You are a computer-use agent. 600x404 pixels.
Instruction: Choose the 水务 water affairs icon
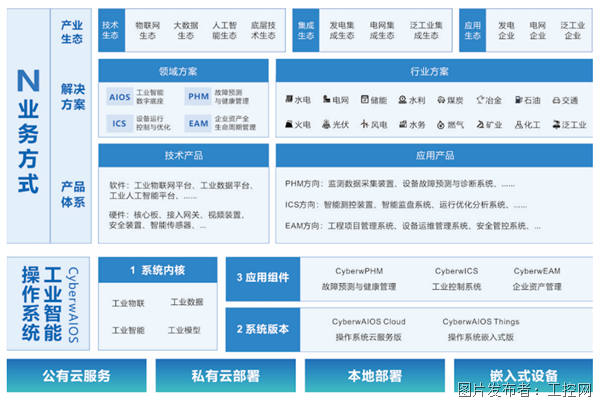point(403,124)
